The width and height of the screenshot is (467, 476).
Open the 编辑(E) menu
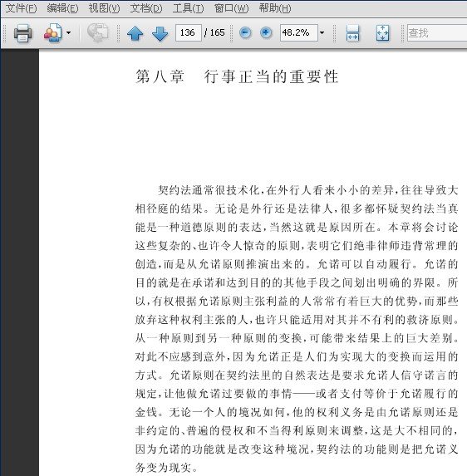click(x=62, y=8)
